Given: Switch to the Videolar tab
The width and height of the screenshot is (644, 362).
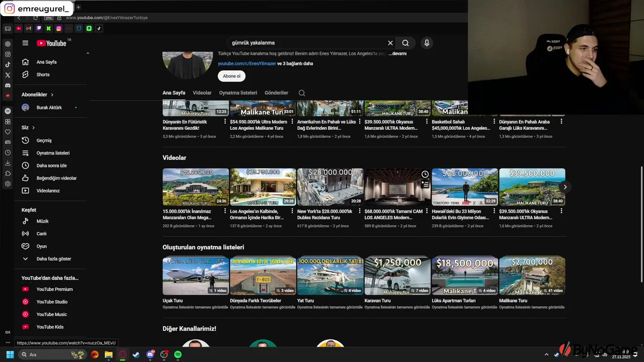Looking at the screenshot, I should tap(202, 93).
